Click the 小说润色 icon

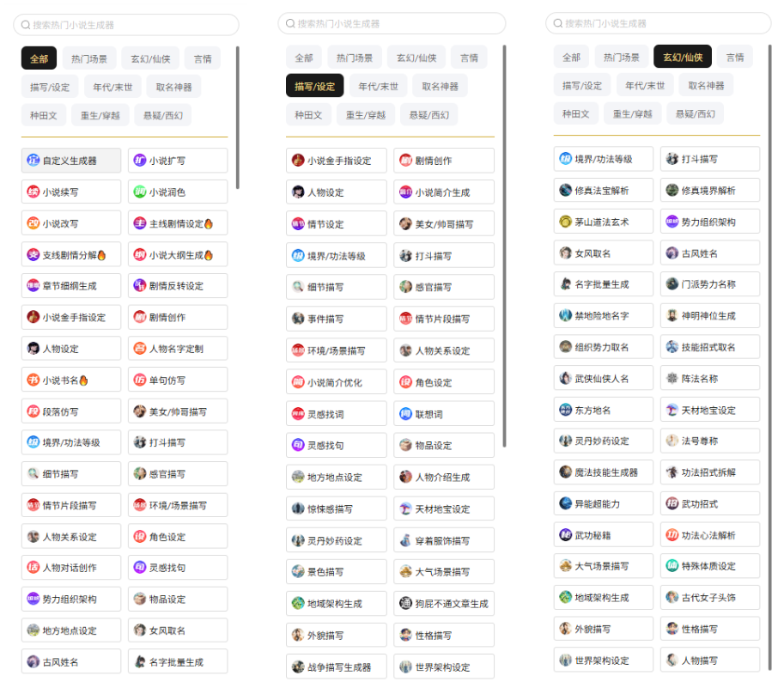(139, 192)
